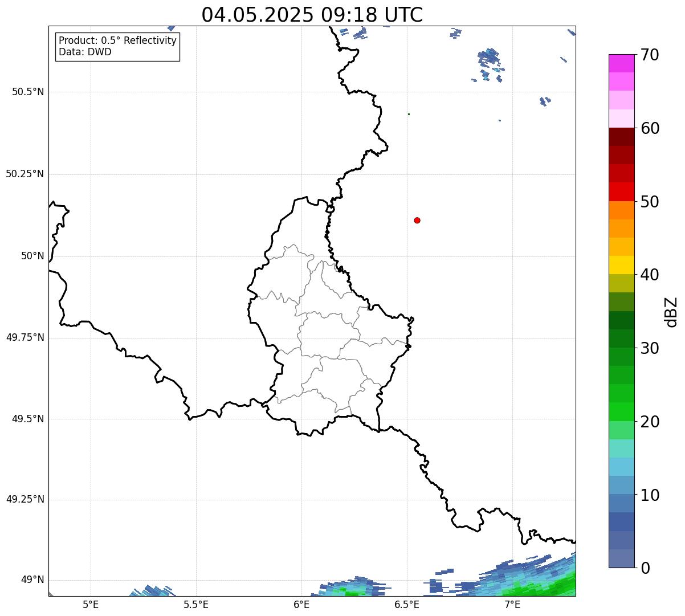Click the 49.25°N latitude label
This screenshot has width=685, height=616.
click(x=25, y=499)
